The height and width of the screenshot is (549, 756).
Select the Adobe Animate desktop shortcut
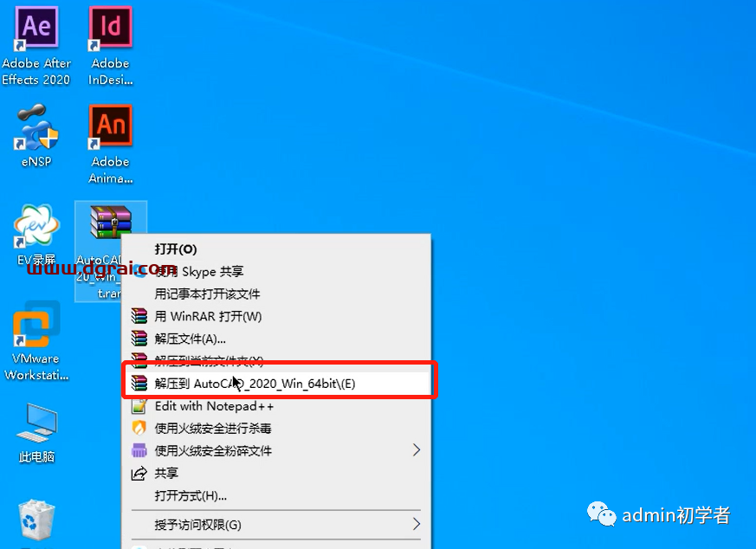[110, 144]
